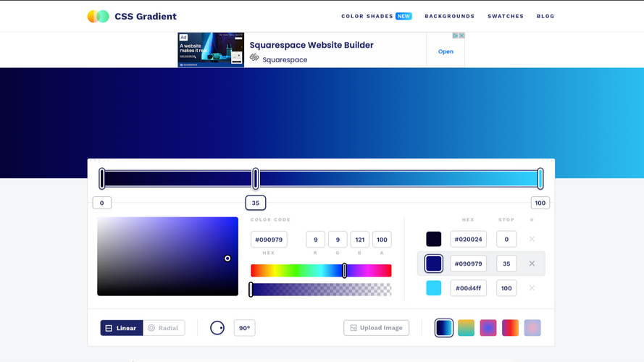Click the Squarespace ad thumbnail image
This screenshot has width=644, height=362.
point(211,50)
